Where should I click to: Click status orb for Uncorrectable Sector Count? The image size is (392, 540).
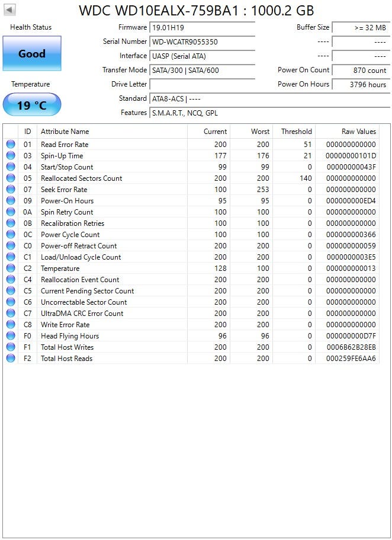11,302
